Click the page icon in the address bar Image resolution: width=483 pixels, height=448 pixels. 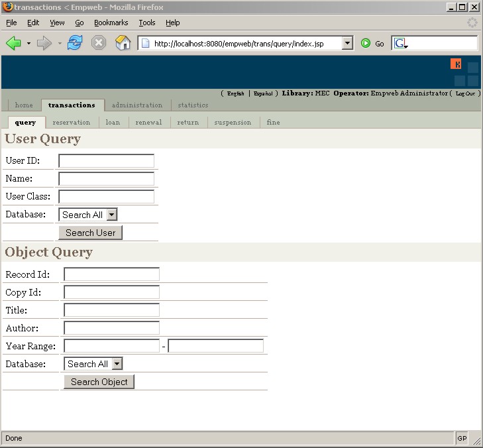145,44
